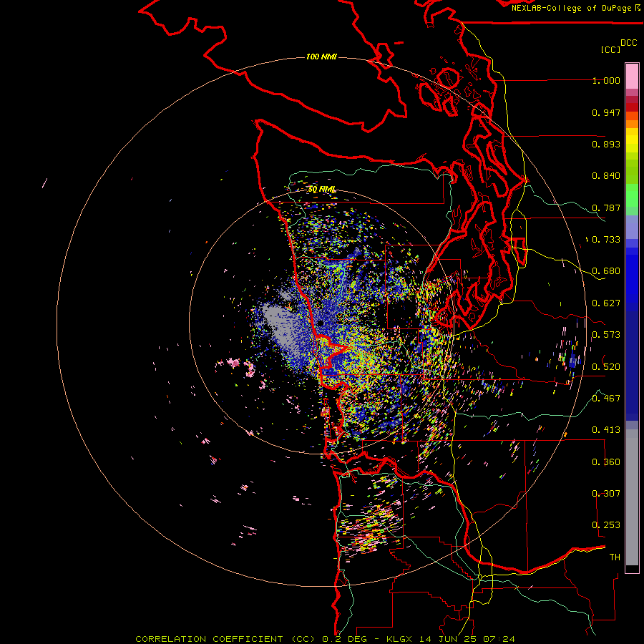Click the pink top segment of color bar
This screenshot has width=644, height=644.
[632, 76]
